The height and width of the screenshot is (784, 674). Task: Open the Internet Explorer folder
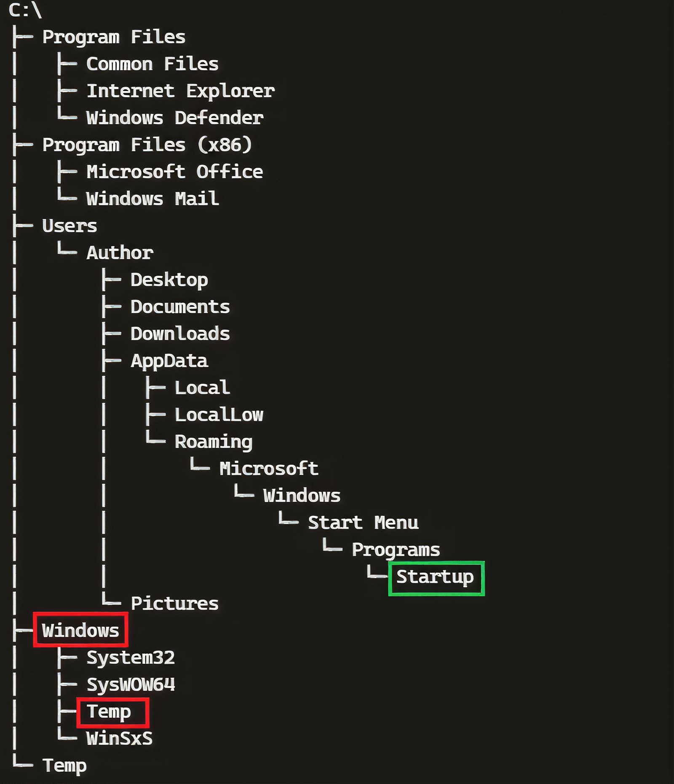click(x=180, y=91)
